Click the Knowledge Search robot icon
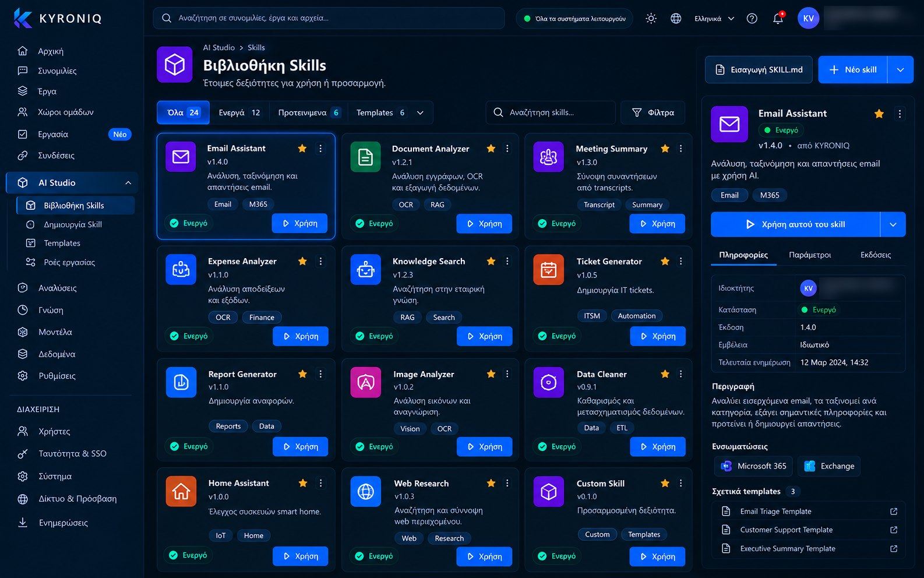The height and width of the screenshot is (578, 924). (365, 270)
